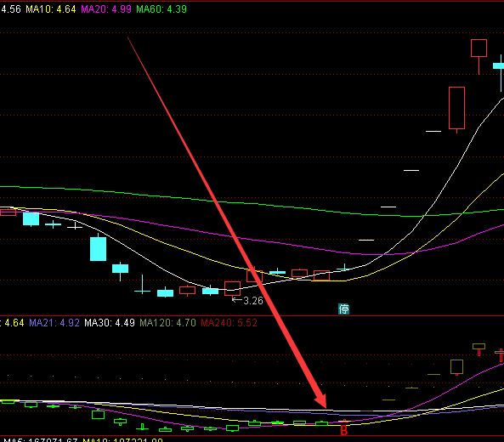Click the MA120: 4.70 indicator label
Screen dimensions: 504x442
pos(167,323)
